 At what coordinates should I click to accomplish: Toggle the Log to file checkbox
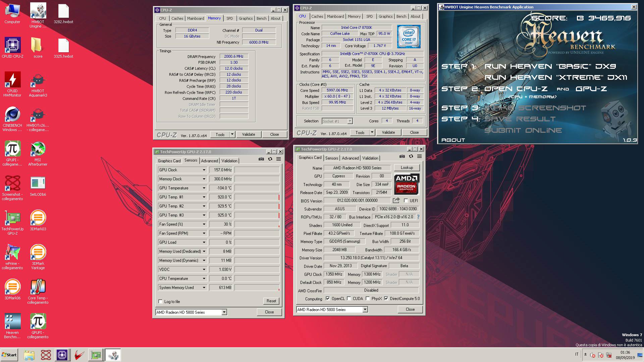160,301
